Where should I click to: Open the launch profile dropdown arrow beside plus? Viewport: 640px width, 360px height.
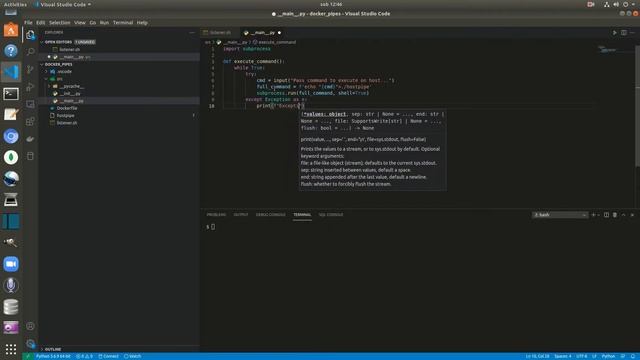tap(598, 215)
